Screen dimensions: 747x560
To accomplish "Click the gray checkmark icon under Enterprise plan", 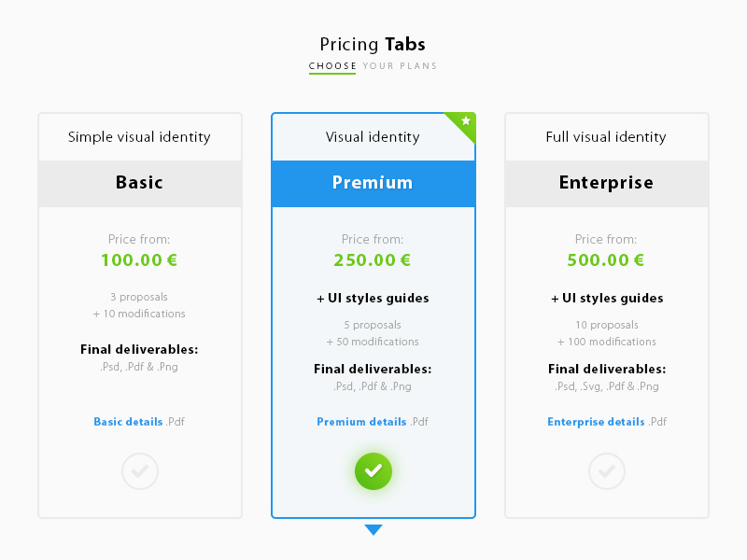I will [x=607, y=471].
